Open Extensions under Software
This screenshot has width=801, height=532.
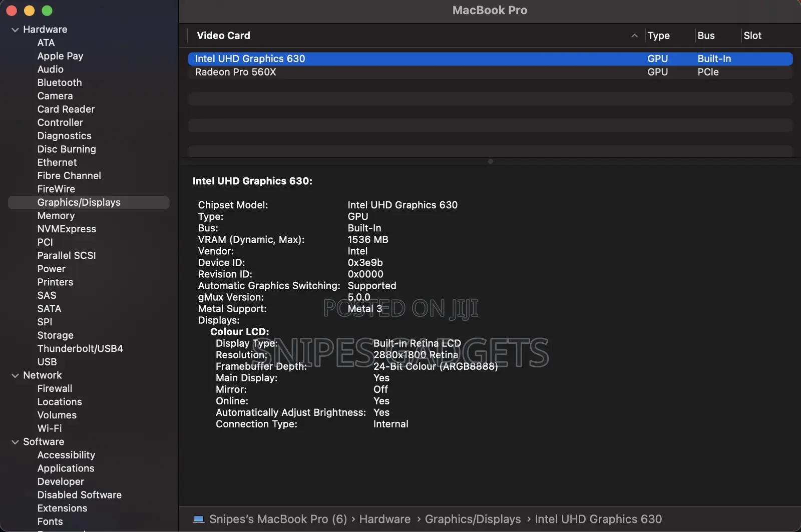[62, 508]
